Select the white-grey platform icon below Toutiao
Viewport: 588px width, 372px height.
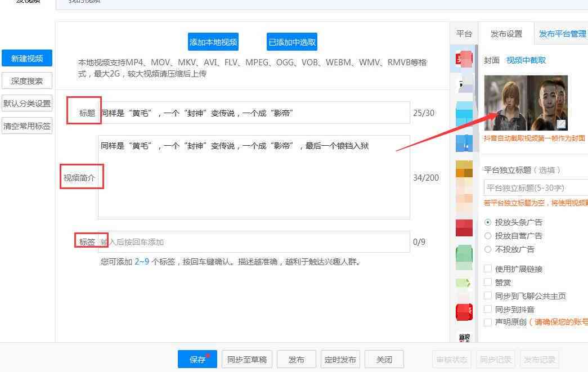coord(464,84)
